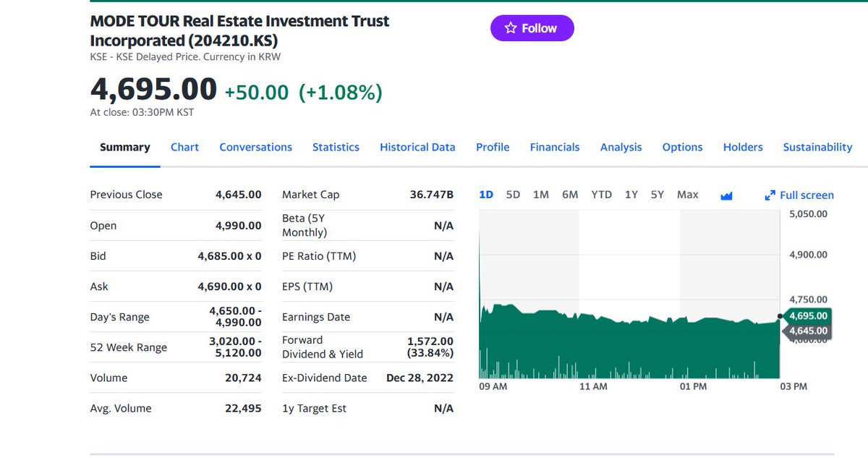Click the +50.00 price change
Screen dimensions: 868x458
pyautogui.click(x=256, y=92)
